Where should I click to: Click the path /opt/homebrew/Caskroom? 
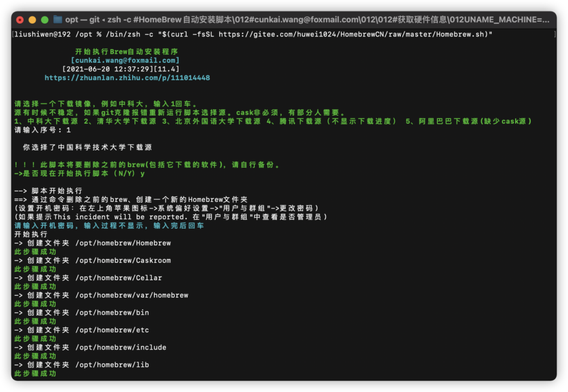[123, 261]
